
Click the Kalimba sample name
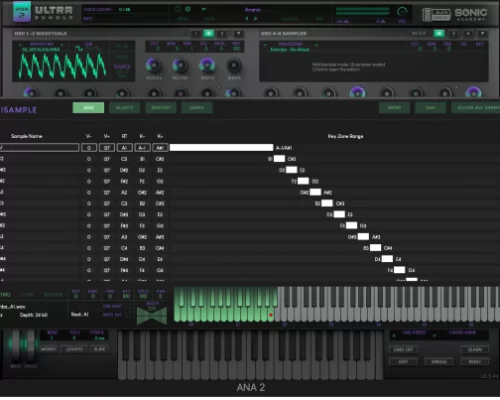click(290, 50)
